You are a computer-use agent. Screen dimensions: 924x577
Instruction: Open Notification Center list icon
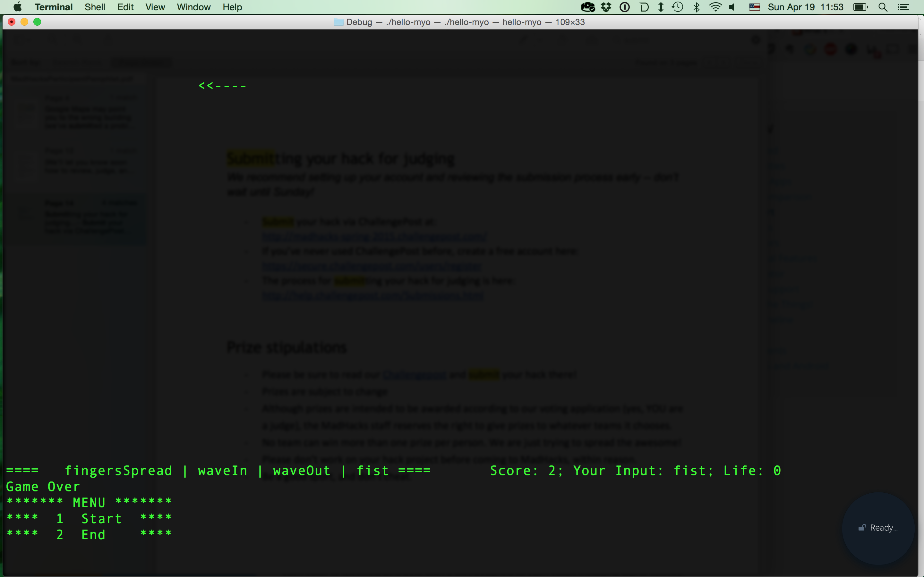coord(903,7)
